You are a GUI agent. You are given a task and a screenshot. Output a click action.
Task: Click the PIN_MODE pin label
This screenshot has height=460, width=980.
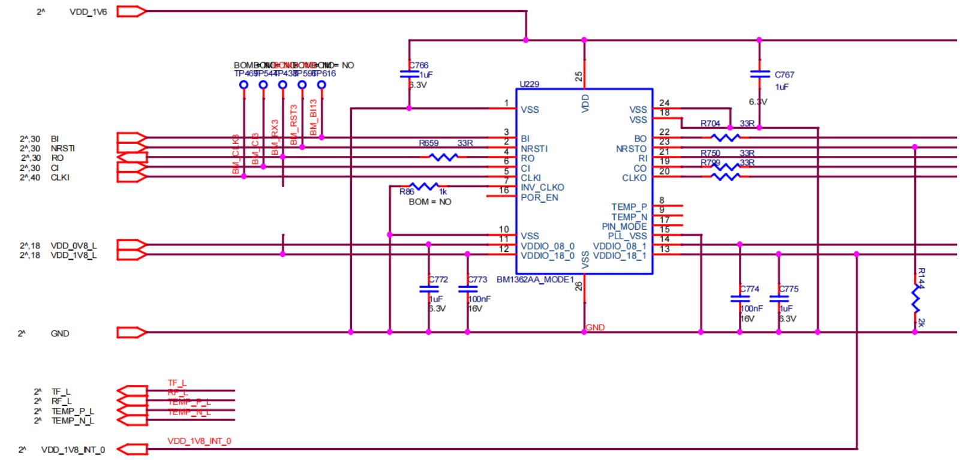click(624, 227)
